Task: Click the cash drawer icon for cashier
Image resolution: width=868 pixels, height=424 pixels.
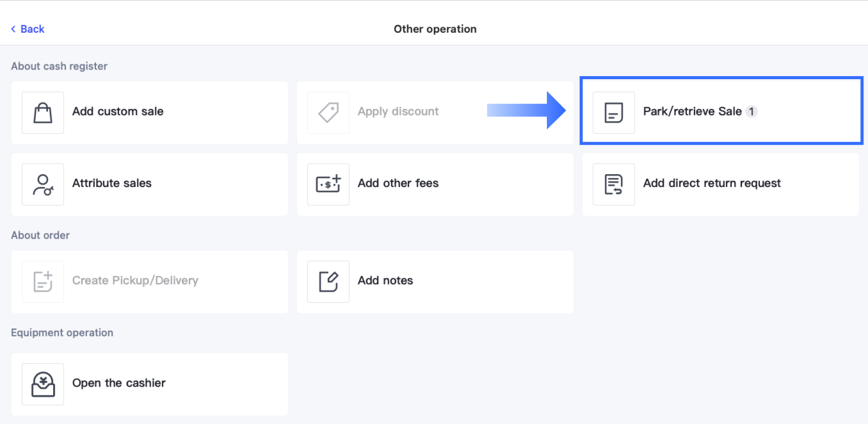Action: click(x=43, y=384)
